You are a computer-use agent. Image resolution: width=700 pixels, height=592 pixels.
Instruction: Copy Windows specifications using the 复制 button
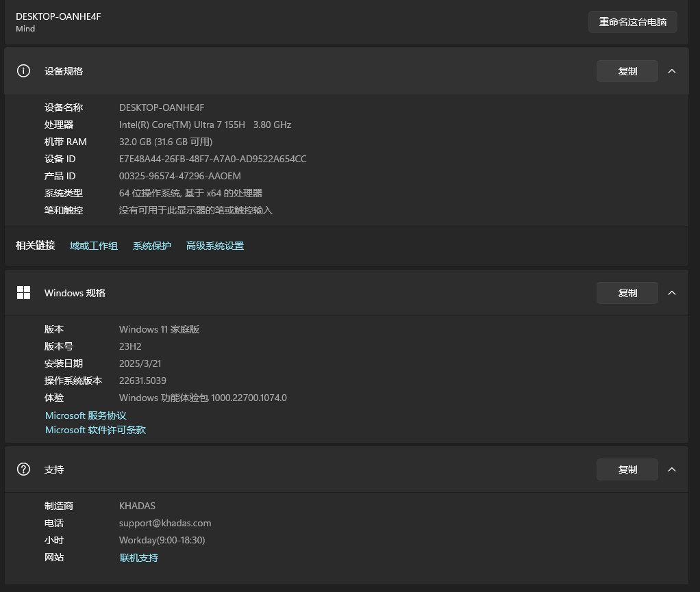[x=627, y=293]
